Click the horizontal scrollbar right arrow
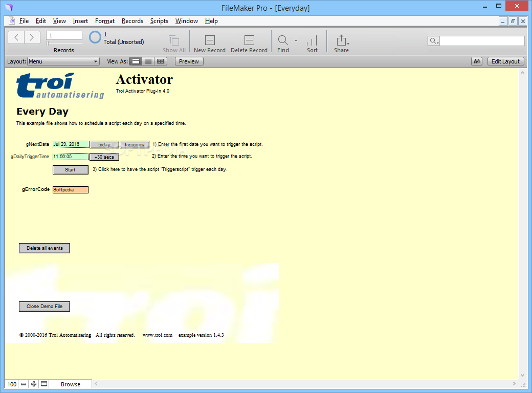This screenshot has height=393, width=532. tap(514, 383)
